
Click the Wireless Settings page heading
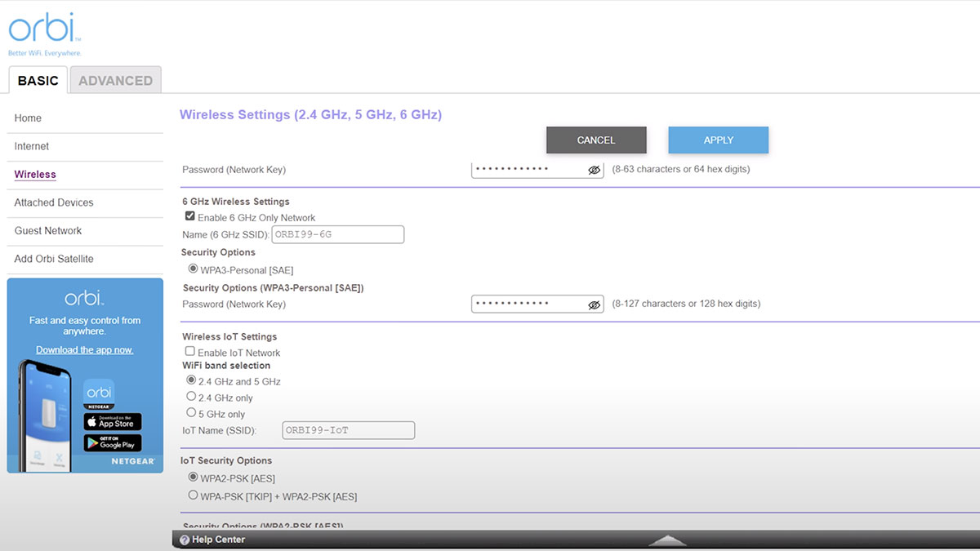310,115
